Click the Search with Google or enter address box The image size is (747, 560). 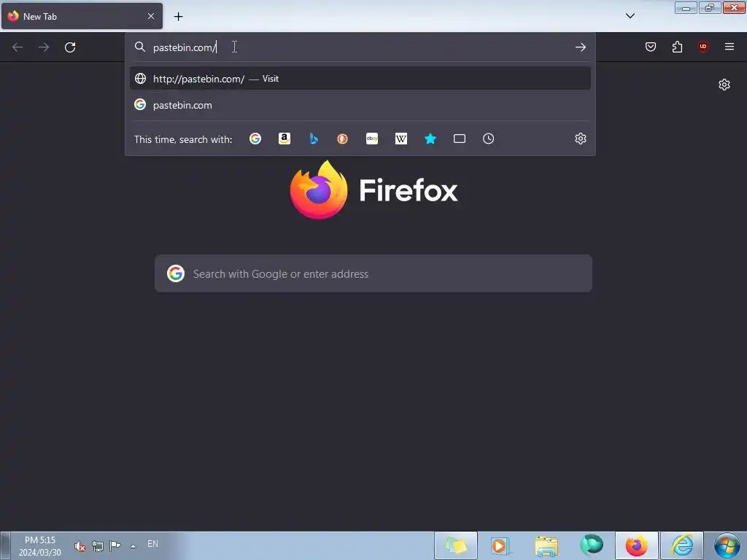373,274
